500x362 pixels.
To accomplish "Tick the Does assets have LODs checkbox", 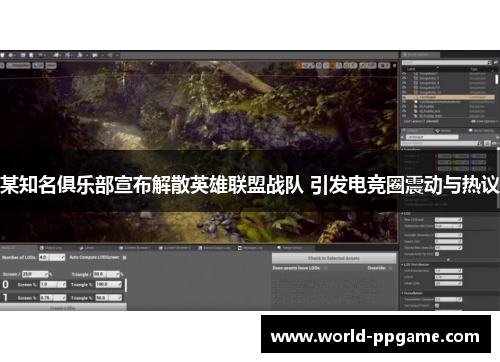I will pos(325,268).
